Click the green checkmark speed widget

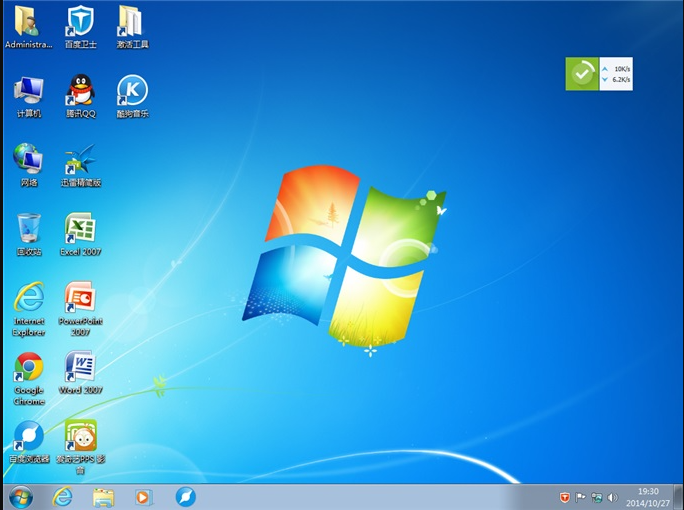click(582, 74)
